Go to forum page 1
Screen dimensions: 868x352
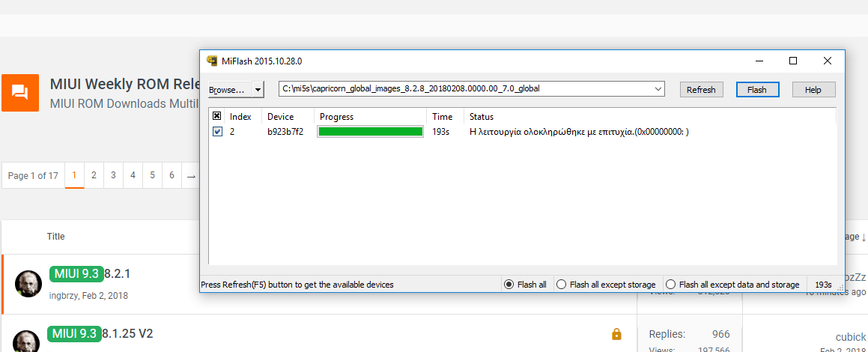tap(74, 175)
